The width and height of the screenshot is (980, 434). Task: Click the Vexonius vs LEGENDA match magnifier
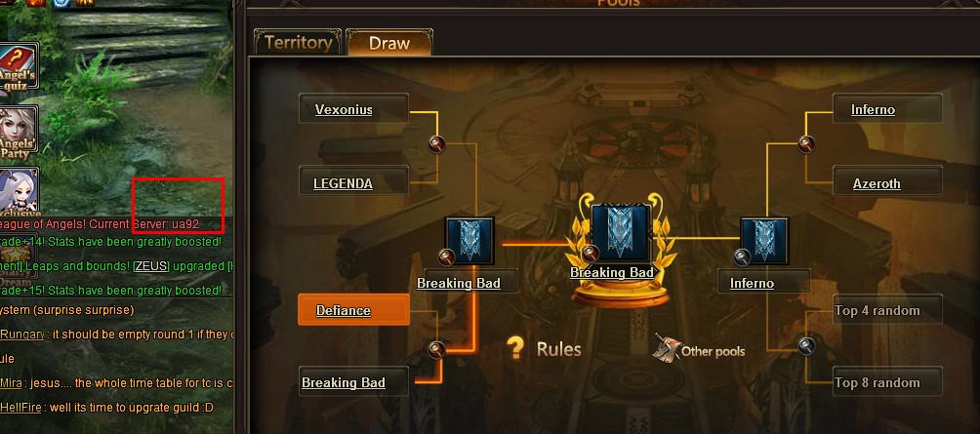tap(436, 145)
